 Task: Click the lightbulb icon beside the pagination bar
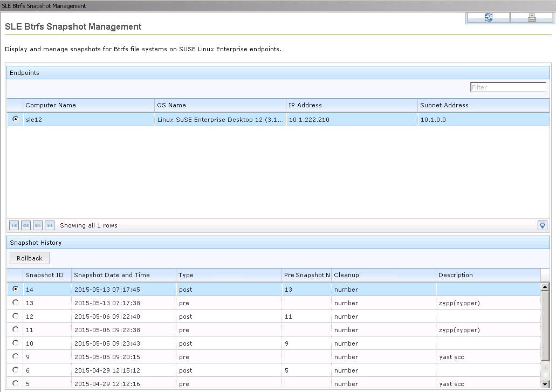click(543, 225)
